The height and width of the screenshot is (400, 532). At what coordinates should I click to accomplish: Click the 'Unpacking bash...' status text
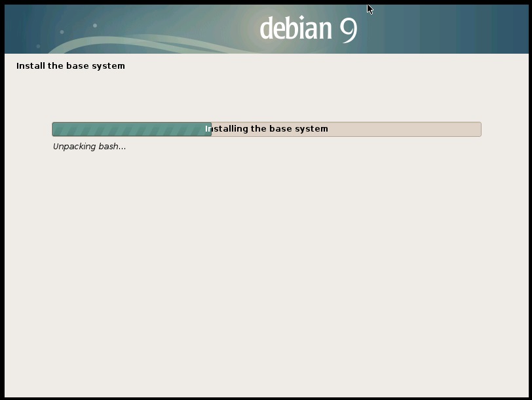pyautogui.click(x=89, y=147)
